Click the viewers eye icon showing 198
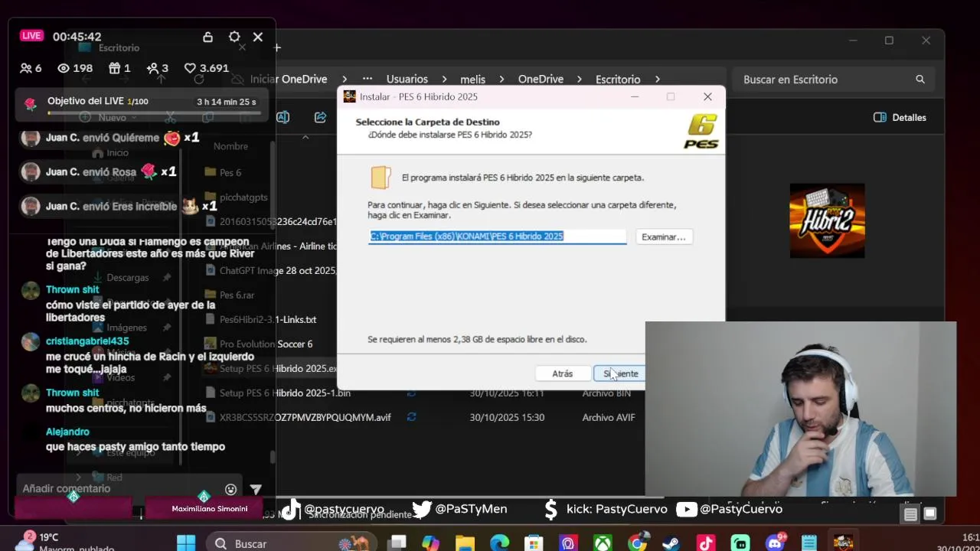Image resolution: width=980 pixels, height=551 pixels. click(x=64, y=68)
